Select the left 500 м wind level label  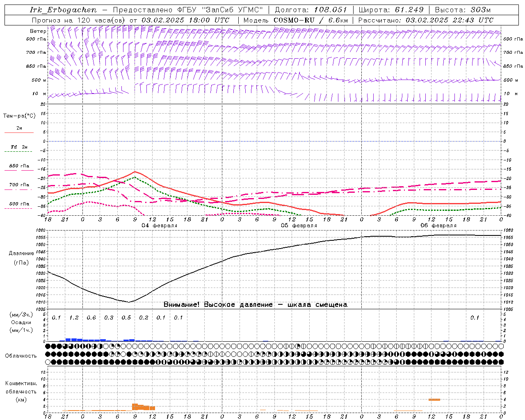[x=39, y=80]
